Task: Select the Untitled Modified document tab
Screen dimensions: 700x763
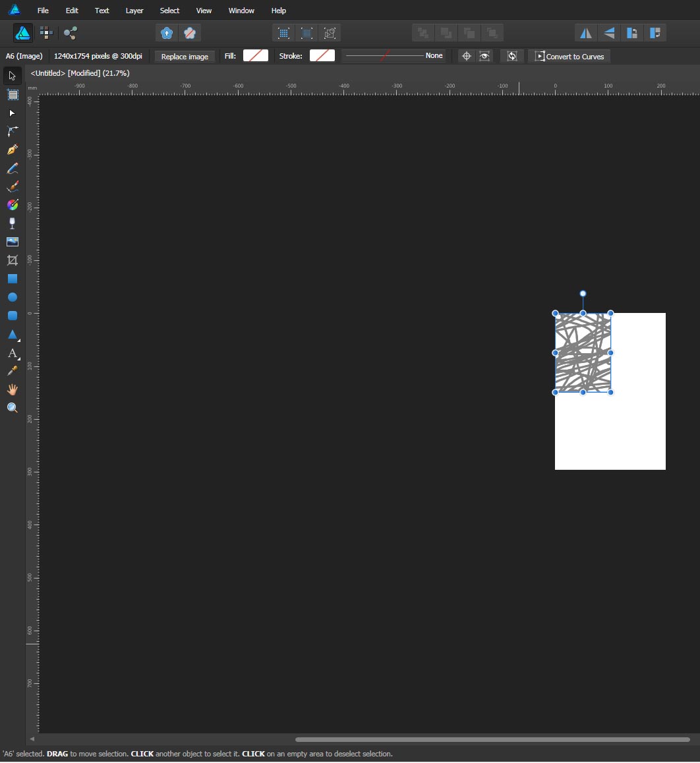Action: click(80, 73)
